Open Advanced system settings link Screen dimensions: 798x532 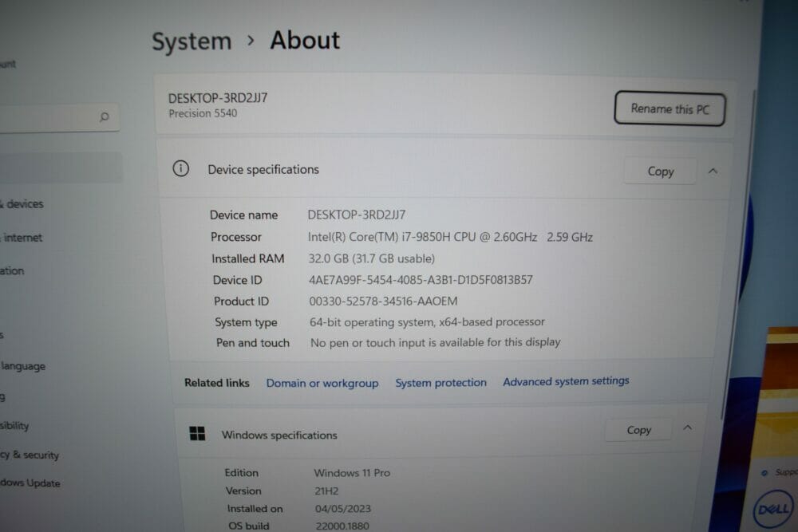click(x=566, y=381)
